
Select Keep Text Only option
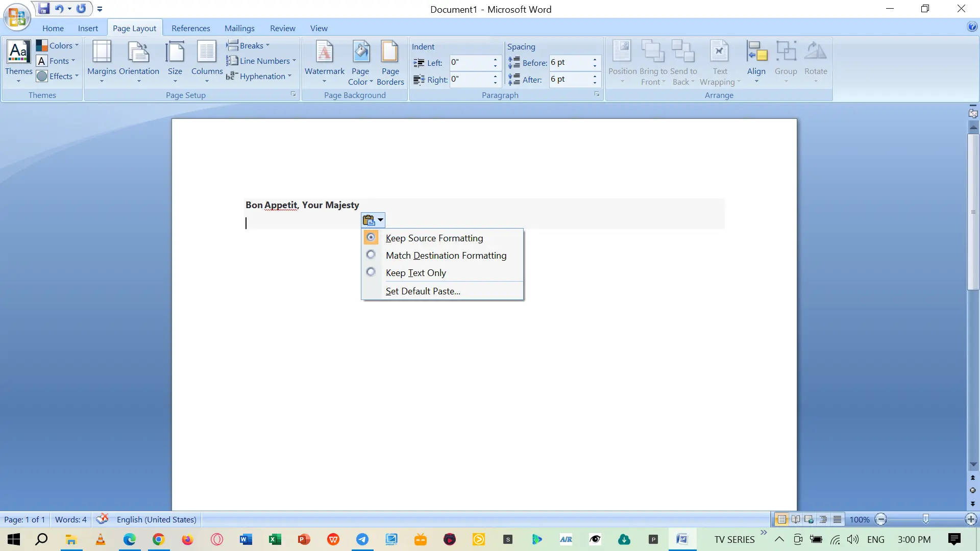coord(442,273)
